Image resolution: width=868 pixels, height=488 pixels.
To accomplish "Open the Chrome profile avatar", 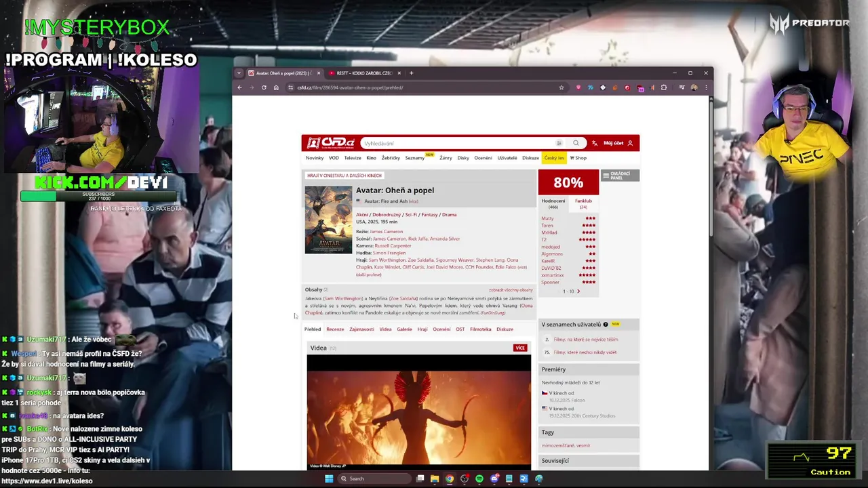I will (694, 87).
